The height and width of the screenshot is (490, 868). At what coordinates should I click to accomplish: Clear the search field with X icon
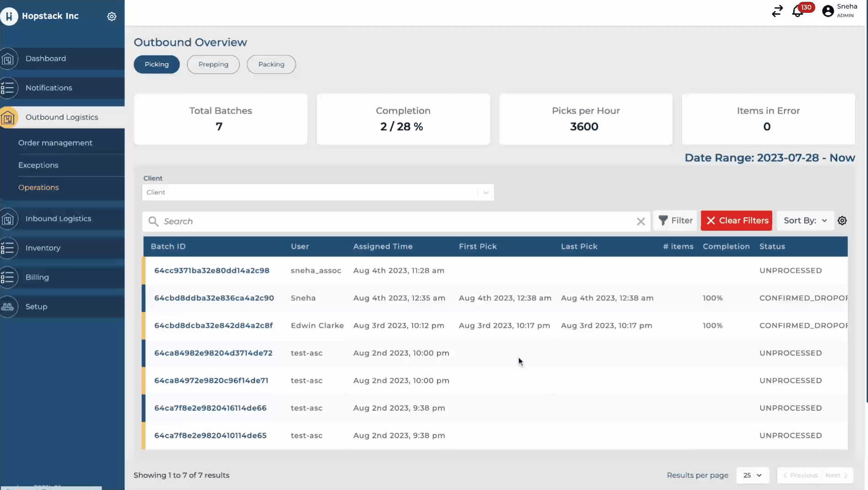pyautogui.click(x=640, y=221)
